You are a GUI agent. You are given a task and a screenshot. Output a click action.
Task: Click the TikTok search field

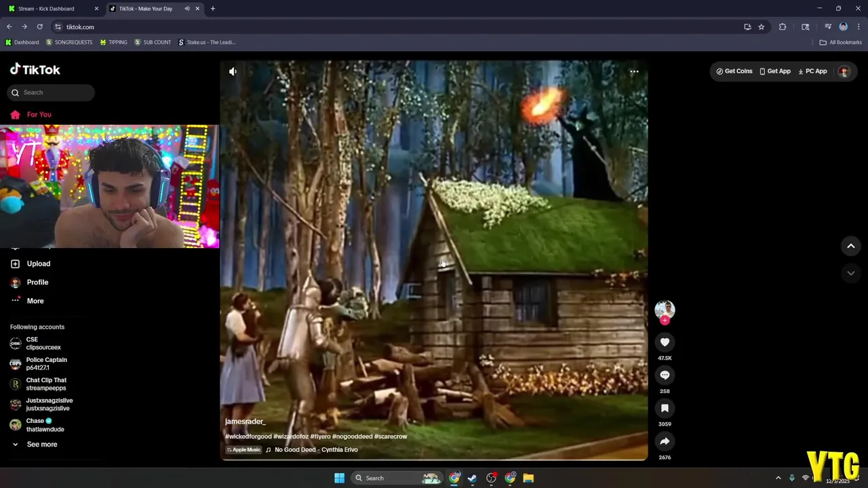[x=51, y=92]
